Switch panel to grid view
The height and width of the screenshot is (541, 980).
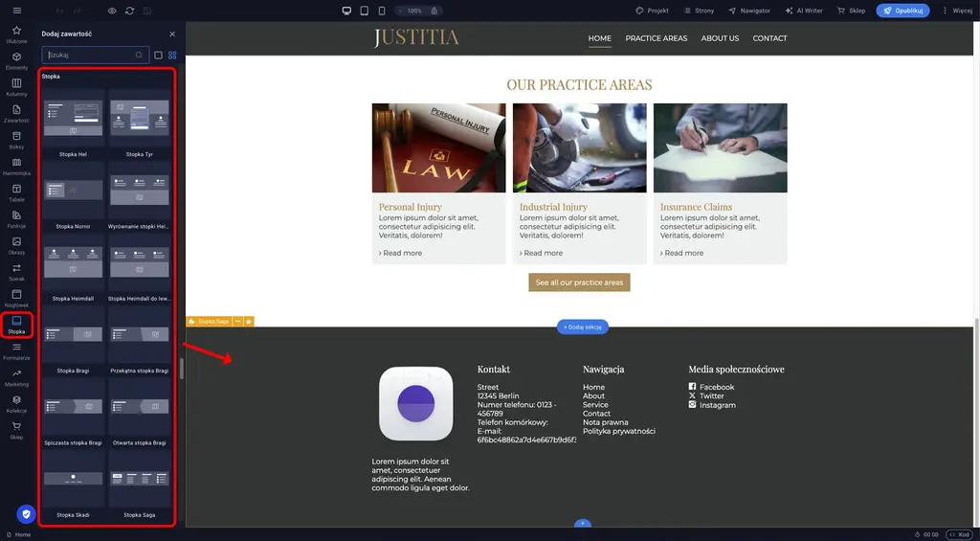click(172, 55)
